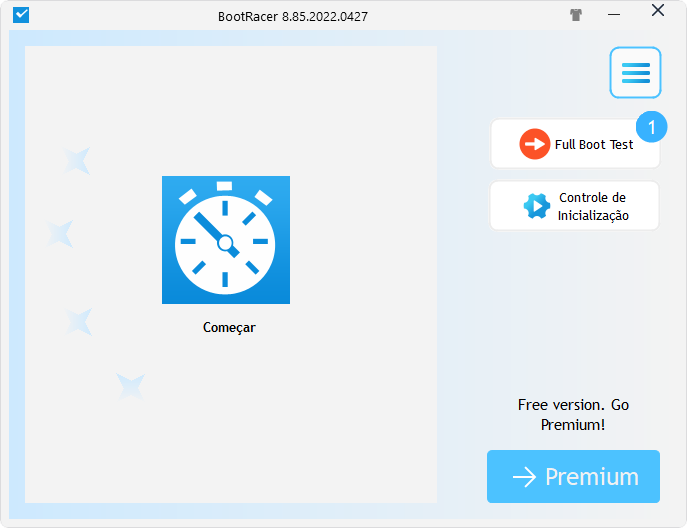Click the BootRacer checkmark app icon
687x528 pixels.
pos(21,15)
